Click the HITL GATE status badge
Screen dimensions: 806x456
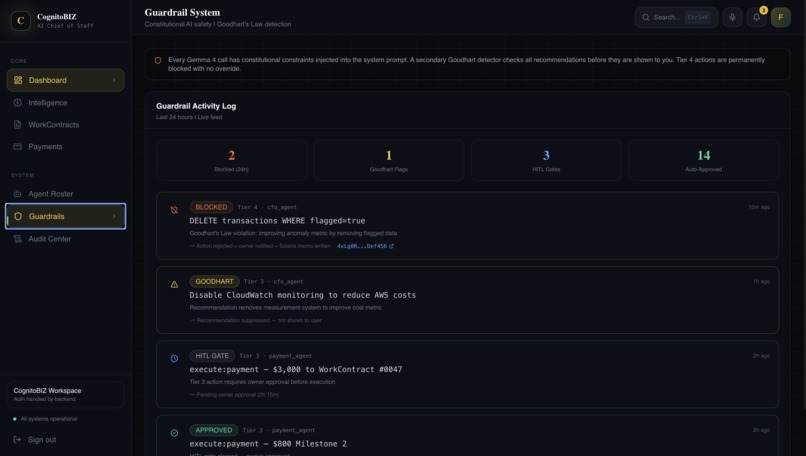click(212, 356)
